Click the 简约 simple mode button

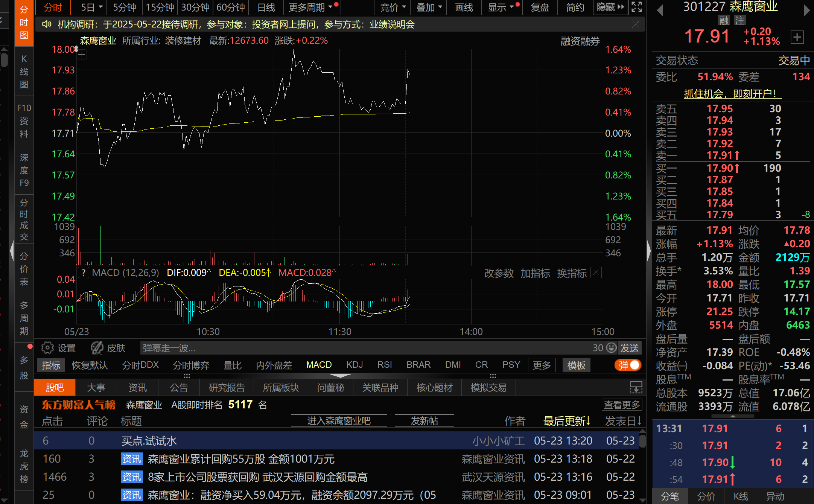[575, 7]
